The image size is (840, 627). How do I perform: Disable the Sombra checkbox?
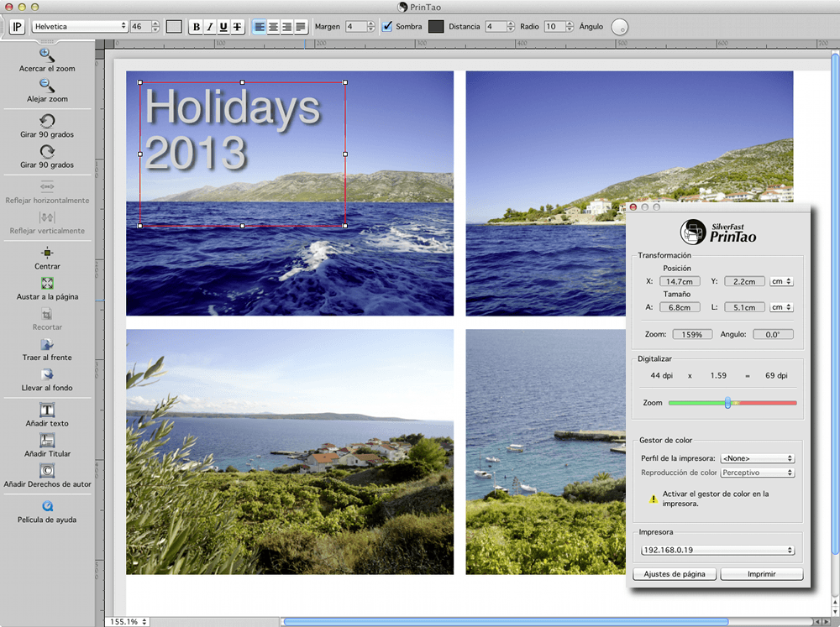pyautogui.click(x=387, y=27)
